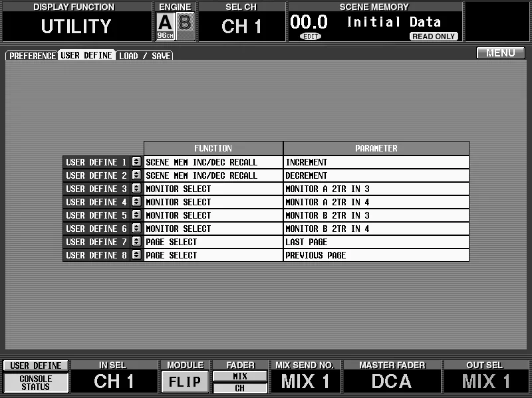Click the USER DEFINE 1 row label

[96, 162]
